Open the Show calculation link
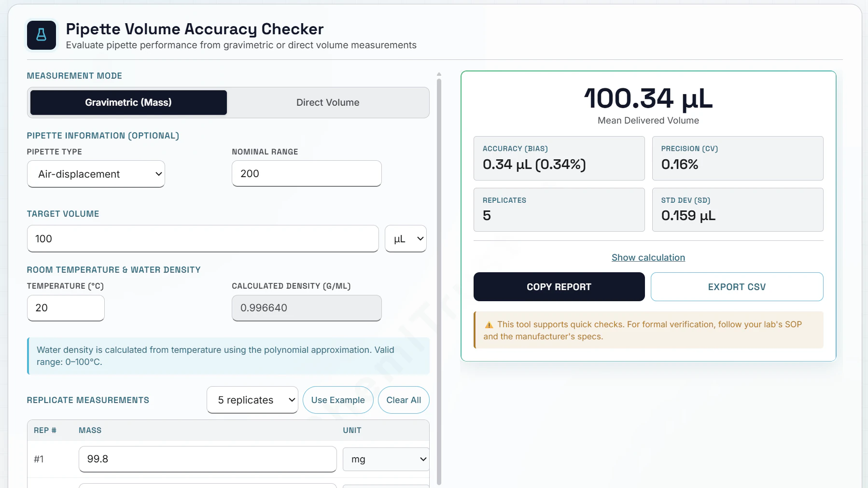Image resolution: width=868 pixels, height=488 pixels. 648,258
